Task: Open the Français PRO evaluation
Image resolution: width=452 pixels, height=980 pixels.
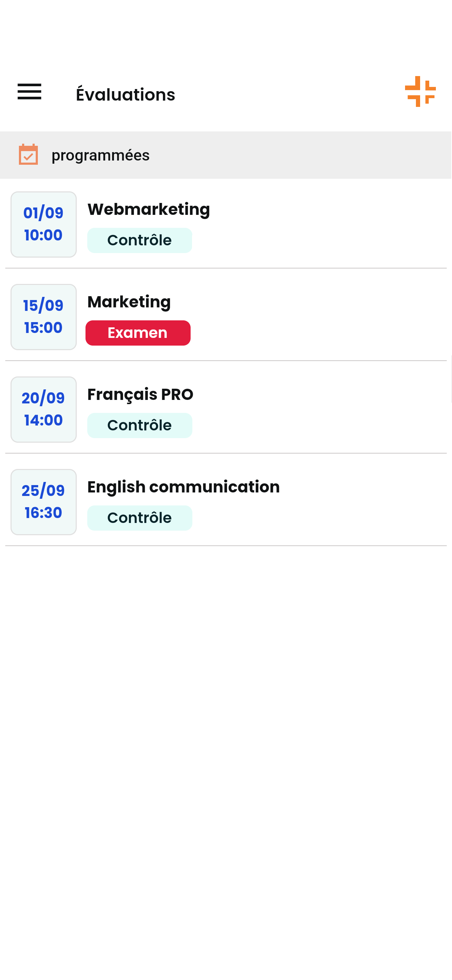Action: [140, 394]
